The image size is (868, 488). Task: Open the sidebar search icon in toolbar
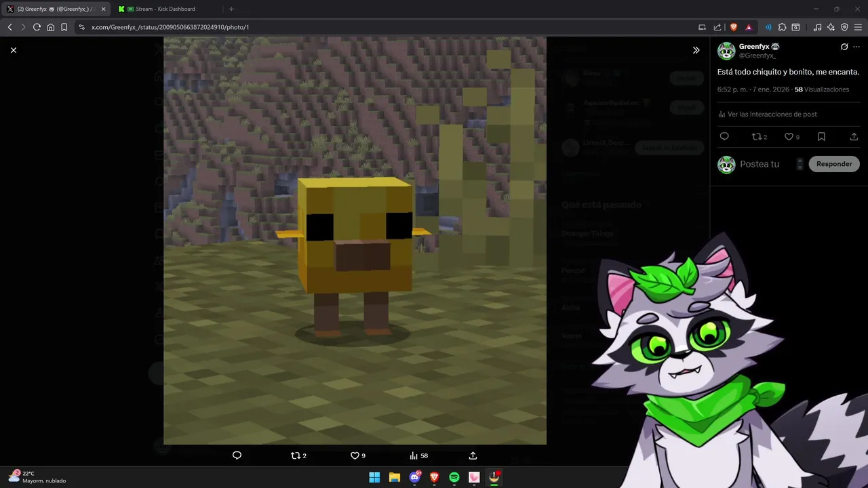pos(795,27)
